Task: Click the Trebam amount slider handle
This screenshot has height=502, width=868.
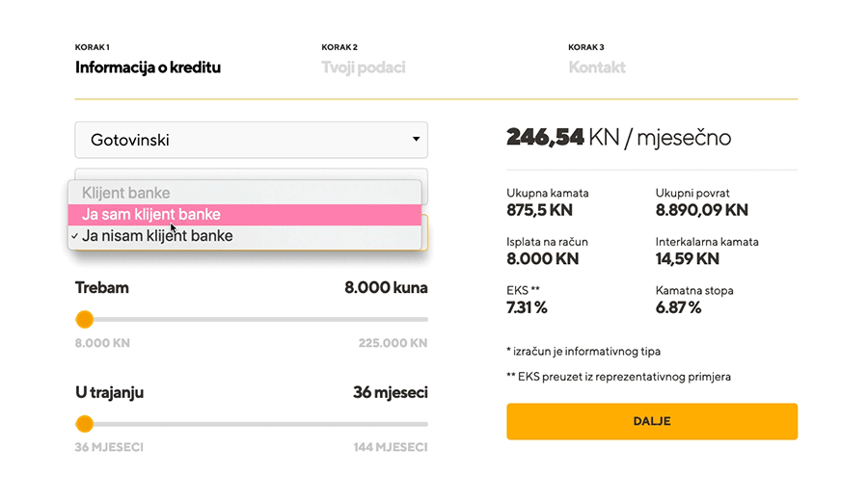Action: [x=85, y=319]
